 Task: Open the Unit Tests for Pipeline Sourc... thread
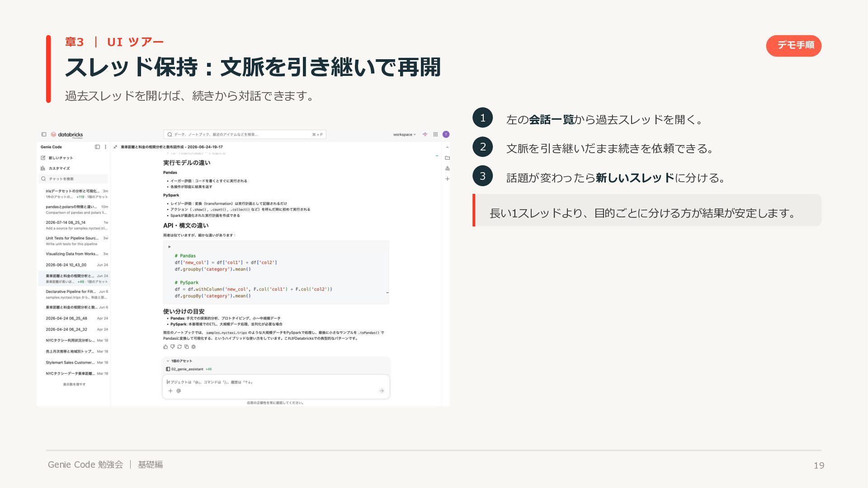(x=75, y=241)
